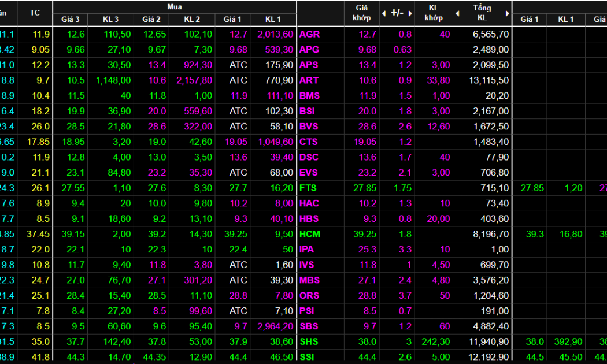Select HCM total volume 8,196,70
The image size is (607, 364).
click(x=491, y=234)
